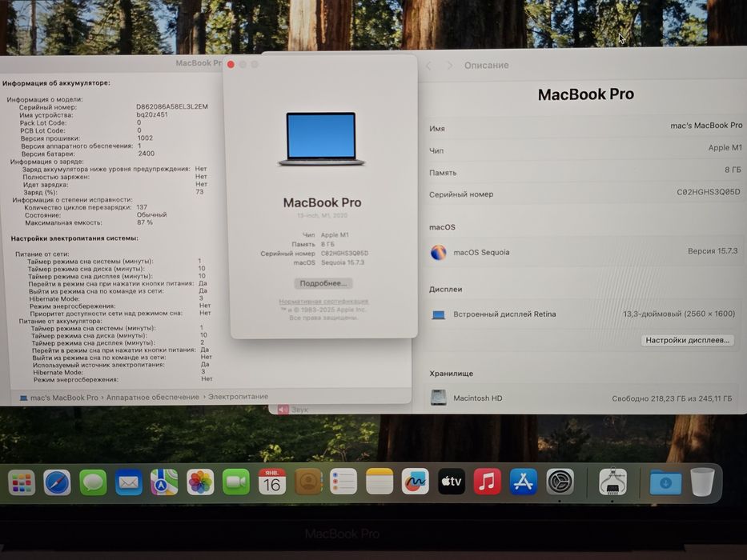Open System Settings gear in Dock
This screenshot has width=747, height=560.
coord(560,482)
